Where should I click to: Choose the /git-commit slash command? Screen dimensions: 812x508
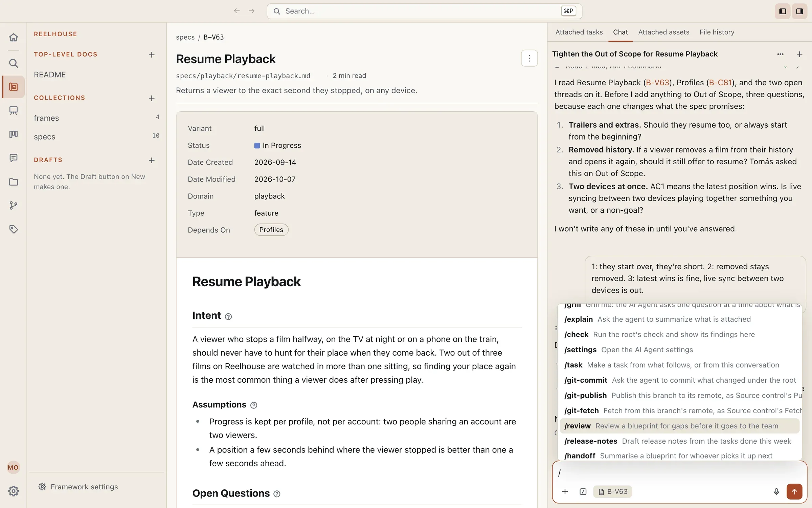[x=679, y=380]
